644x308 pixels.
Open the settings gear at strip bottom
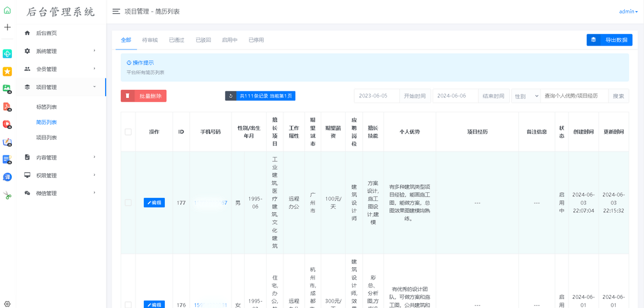8,304
